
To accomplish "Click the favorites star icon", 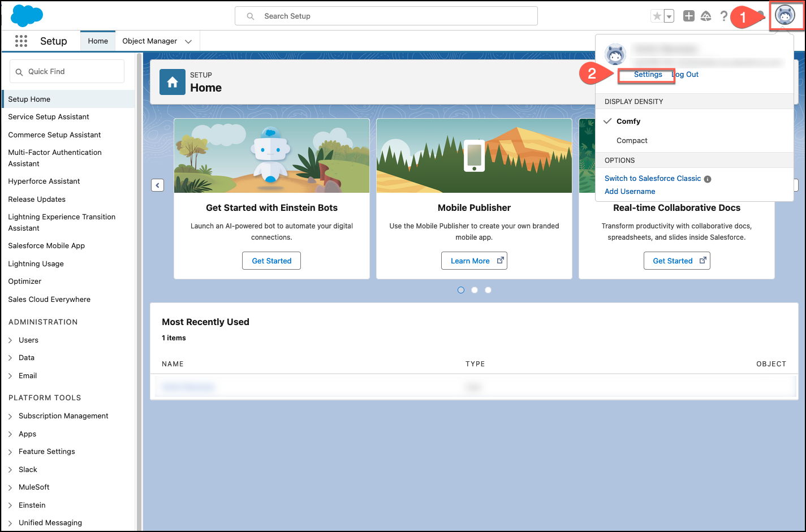I will 658,16.
